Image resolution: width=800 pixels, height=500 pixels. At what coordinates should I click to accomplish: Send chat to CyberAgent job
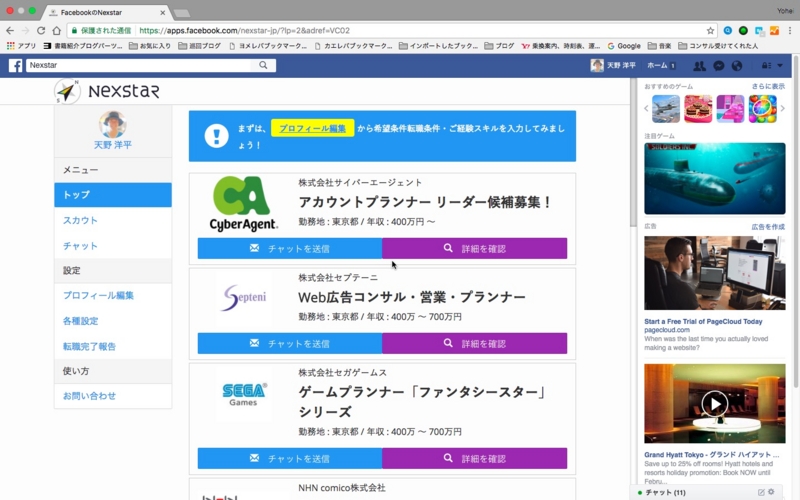pos(290,248)
